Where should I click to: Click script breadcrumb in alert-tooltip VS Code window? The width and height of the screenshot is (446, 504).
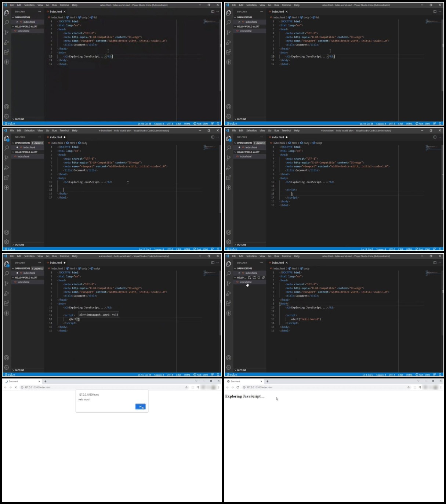tap(95, 268)
